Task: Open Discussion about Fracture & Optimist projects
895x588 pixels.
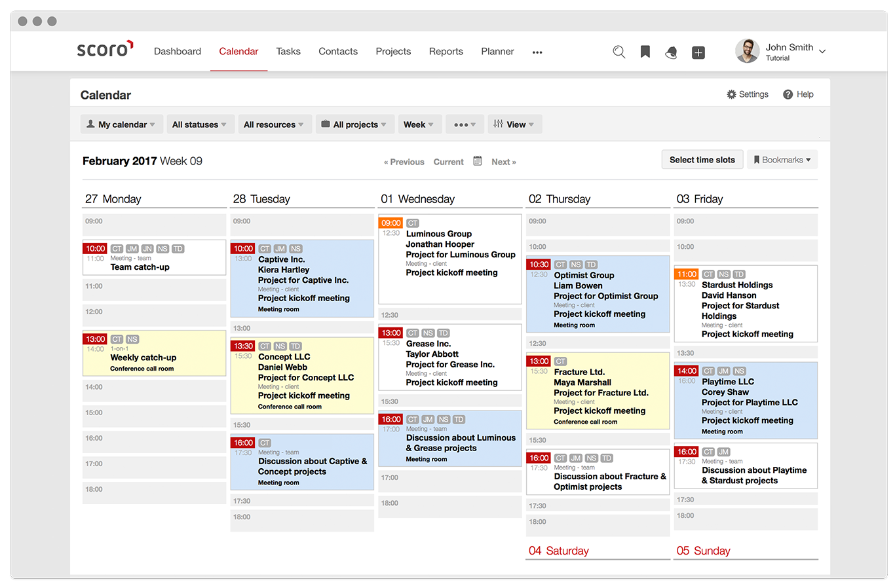Action: [598, 472]
